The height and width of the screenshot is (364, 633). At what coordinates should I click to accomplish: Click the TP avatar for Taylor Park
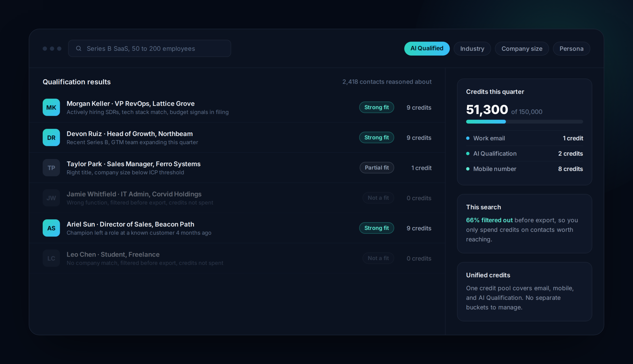51,168
